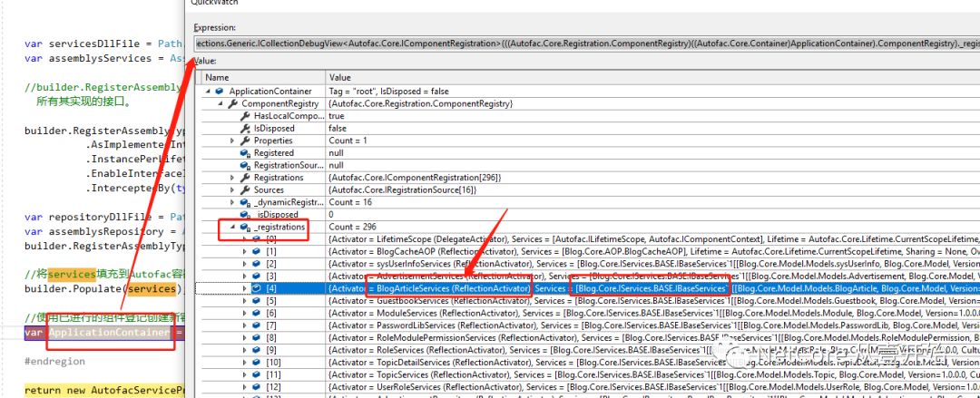Click the wrench icon beside Sources
980x398 pixels.
coord(245,190)
